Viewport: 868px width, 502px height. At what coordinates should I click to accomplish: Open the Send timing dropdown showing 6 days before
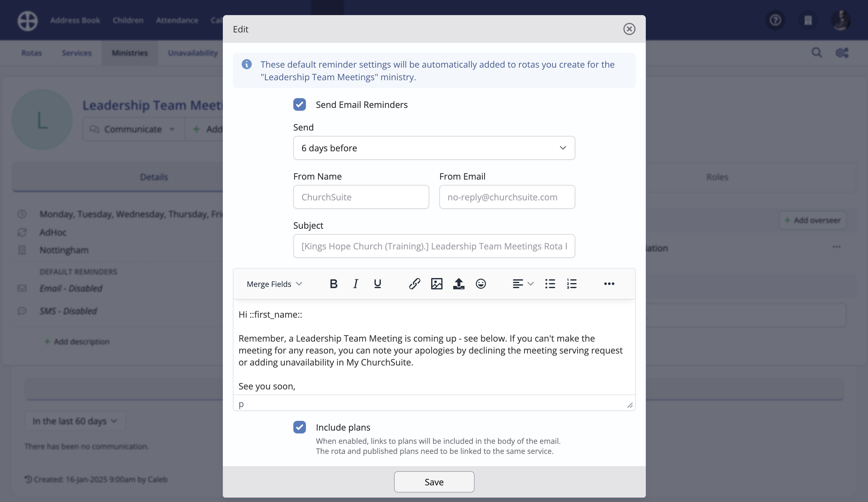click(434, 148)
